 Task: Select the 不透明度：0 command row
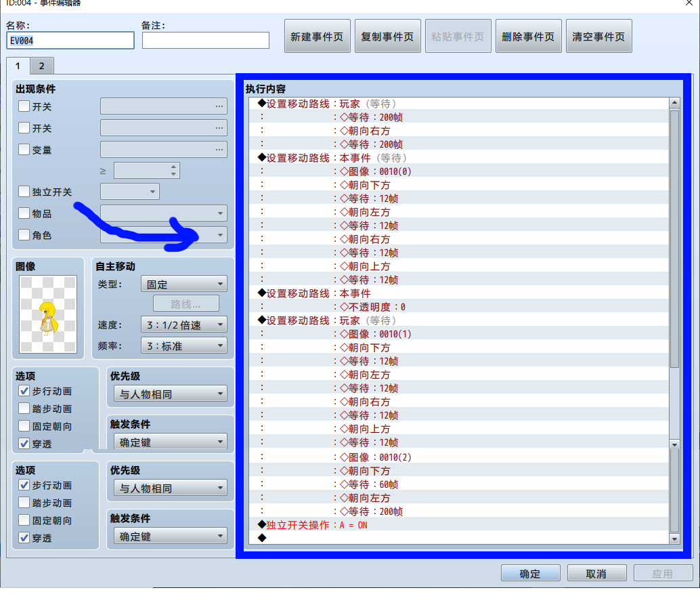tap(459, 307)
